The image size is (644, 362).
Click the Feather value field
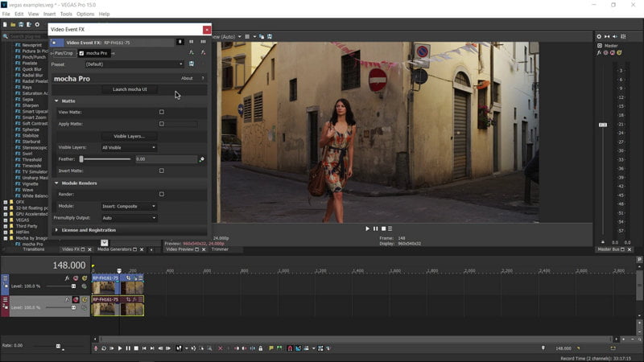tap(166, 158)
